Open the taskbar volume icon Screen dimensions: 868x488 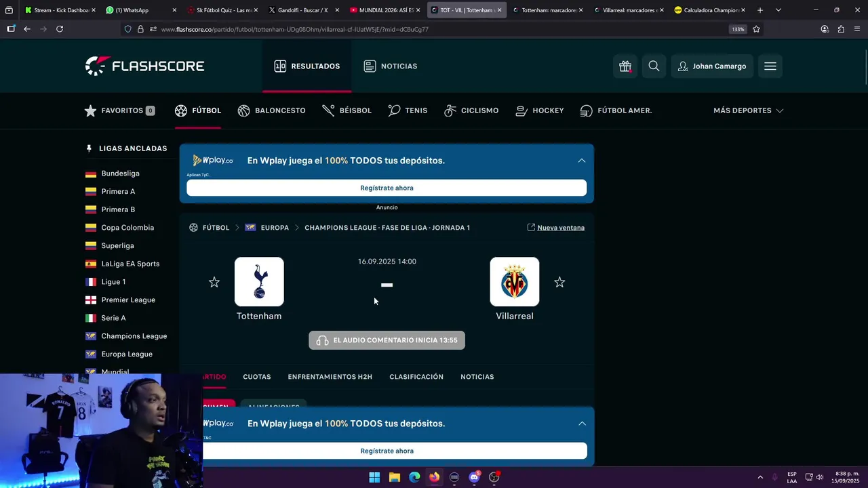[x=820, y=477]
